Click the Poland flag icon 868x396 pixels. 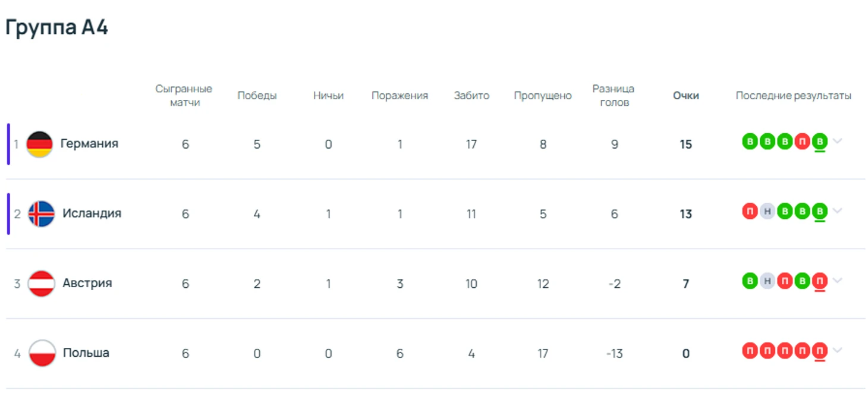point(42,353)
